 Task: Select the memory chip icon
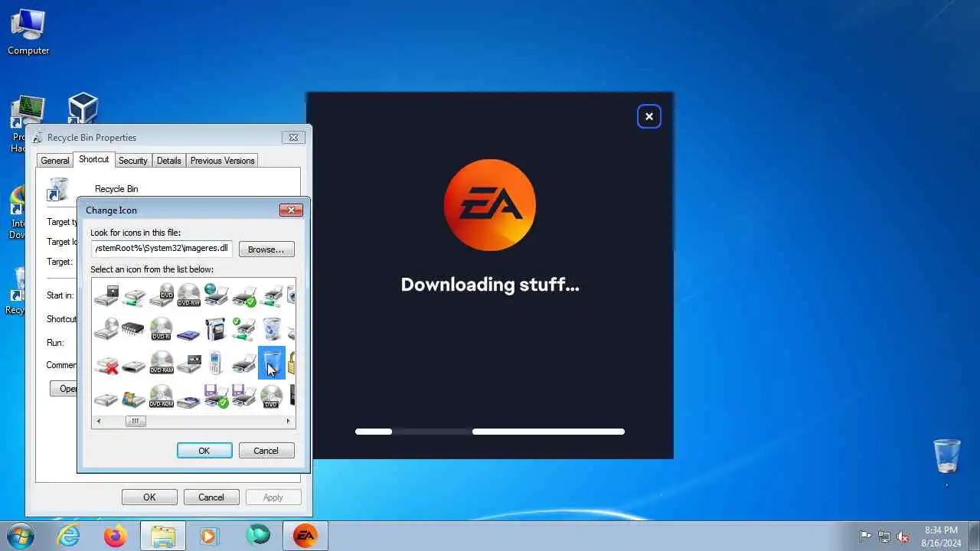coord(134,330)
